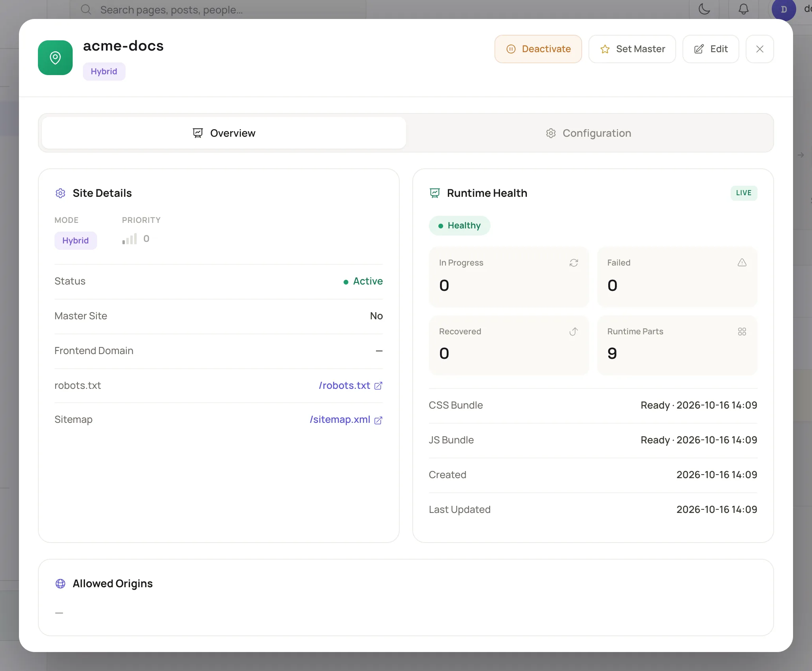Click the Failed warning triangle icon

(x=742, y=263)
